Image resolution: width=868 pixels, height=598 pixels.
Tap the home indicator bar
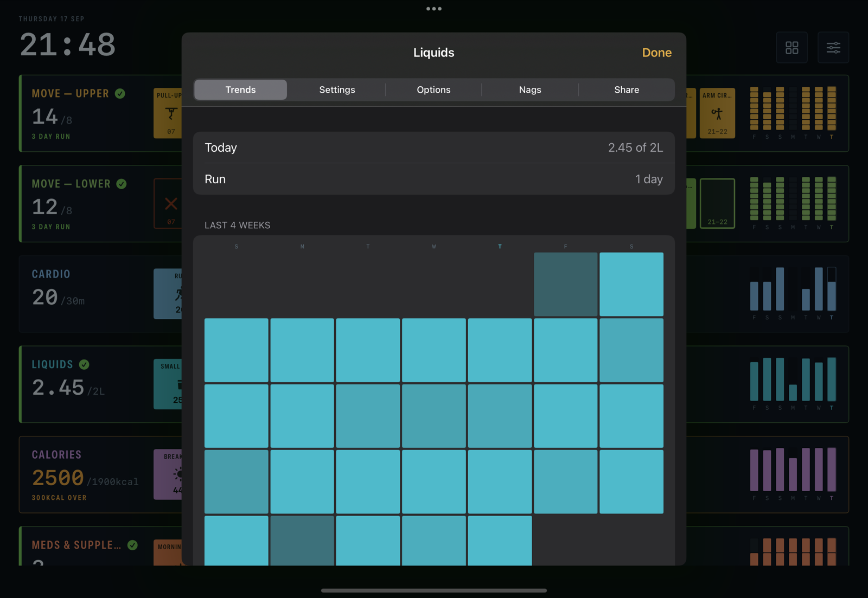(x=434, y=590)
